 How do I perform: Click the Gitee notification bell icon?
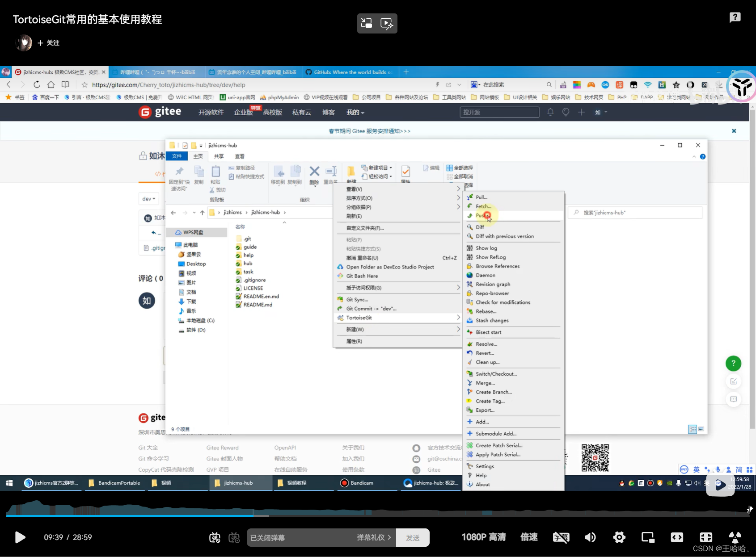(x=550, y=112)
